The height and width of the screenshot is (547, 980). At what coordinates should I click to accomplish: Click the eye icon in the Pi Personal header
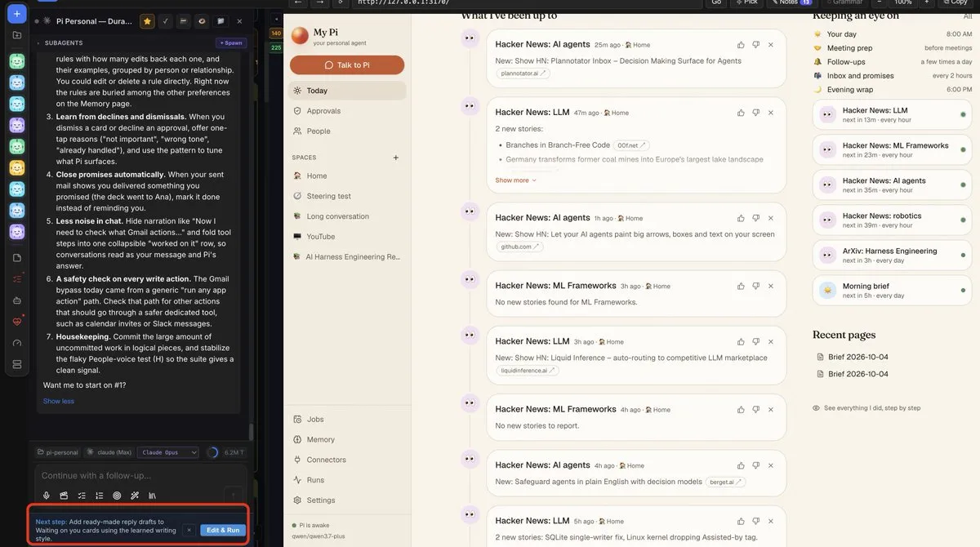tap(202, 21)
